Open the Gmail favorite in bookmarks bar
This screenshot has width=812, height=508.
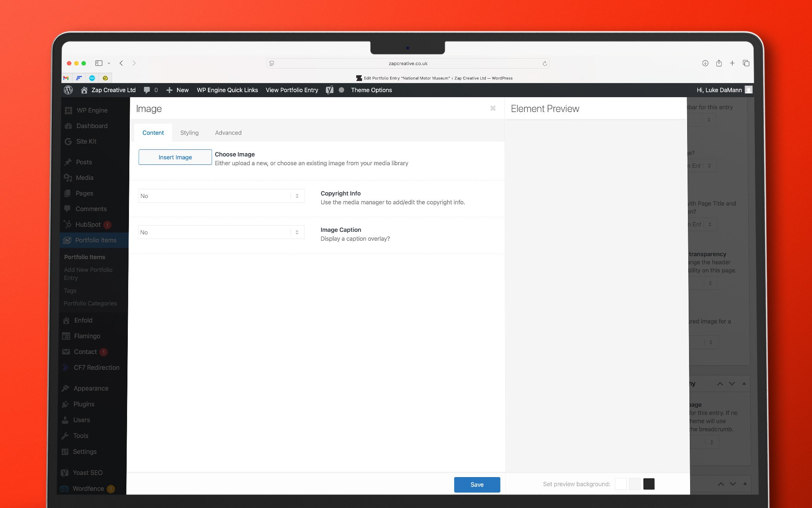[x=66, y=78]
